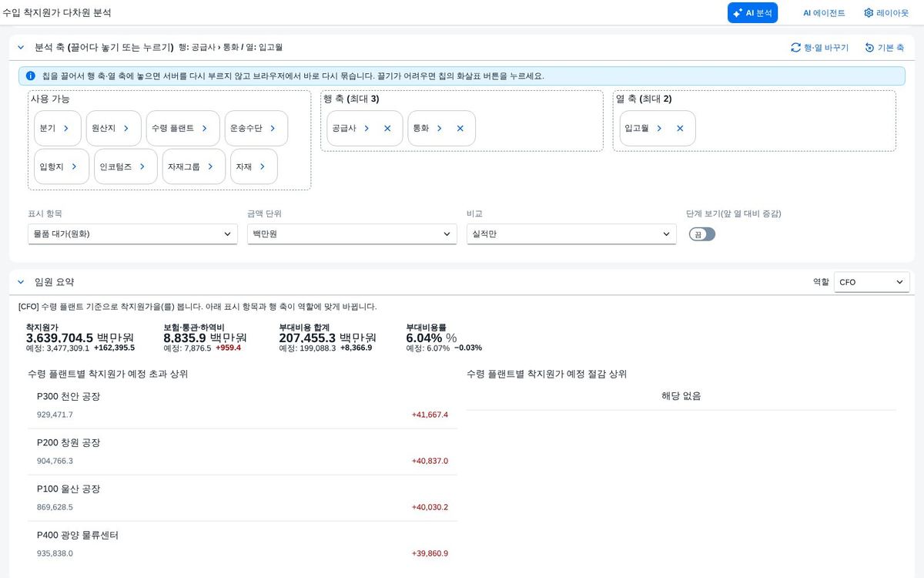
Task: Click arrow on 공급사 row-axis chip
Action: [367, 129]
